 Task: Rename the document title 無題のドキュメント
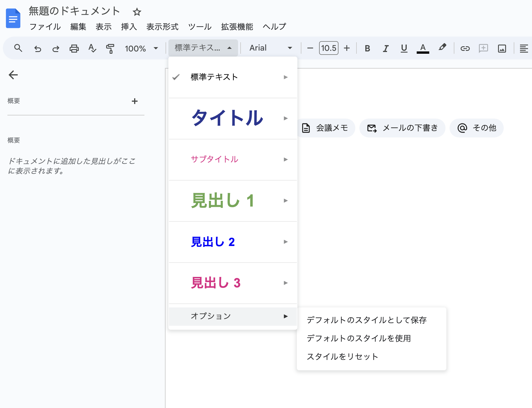(74, 11)
